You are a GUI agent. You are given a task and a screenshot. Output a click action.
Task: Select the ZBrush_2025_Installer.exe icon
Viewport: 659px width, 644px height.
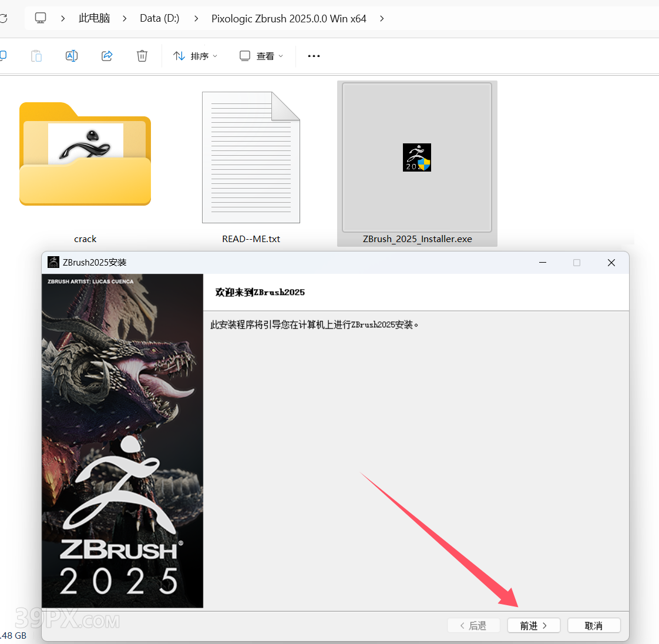(x=417, y=157)
